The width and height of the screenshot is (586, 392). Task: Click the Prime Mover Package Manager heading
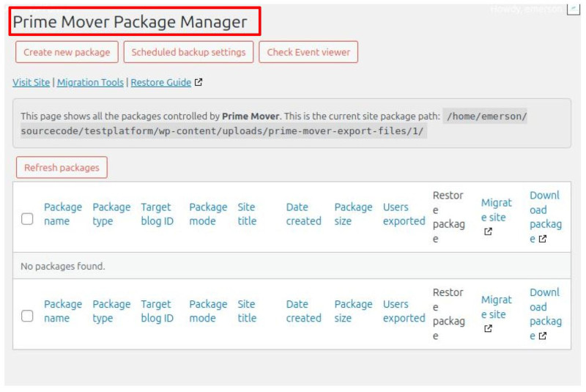click(130, 22)
